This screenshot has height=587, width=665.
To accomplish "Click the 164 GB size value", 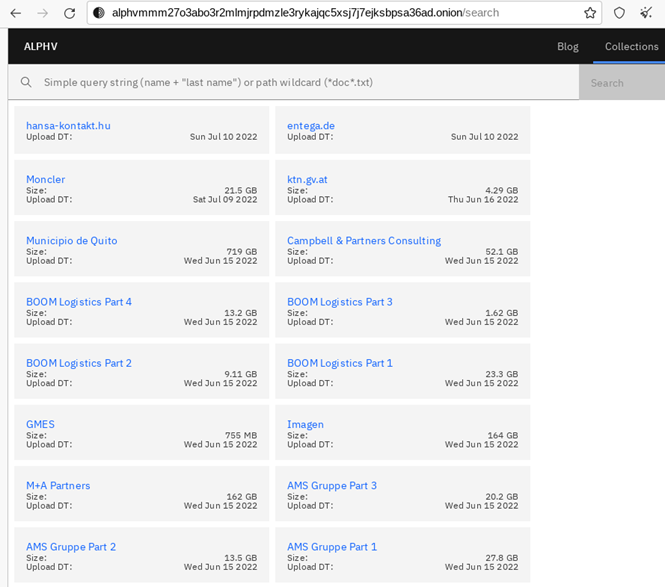I will [x=503, y=435].
